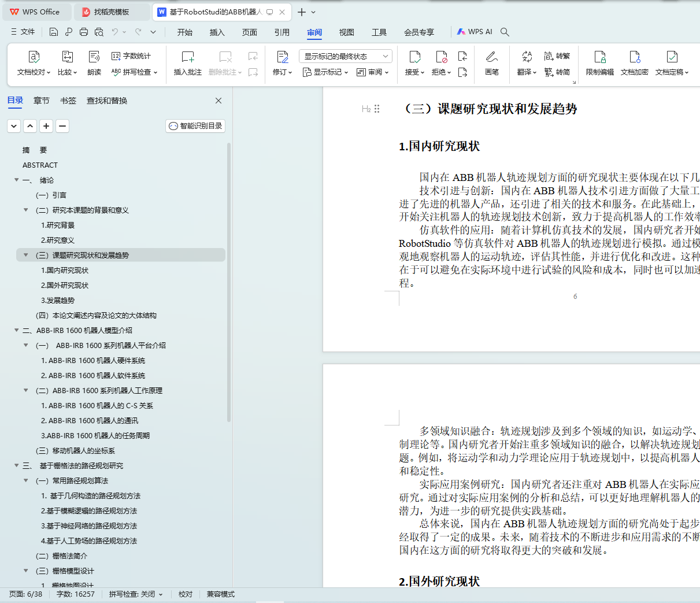Open the 文件 menu
Viewport: 700px width, 603px height.
[x=23, y=32]
